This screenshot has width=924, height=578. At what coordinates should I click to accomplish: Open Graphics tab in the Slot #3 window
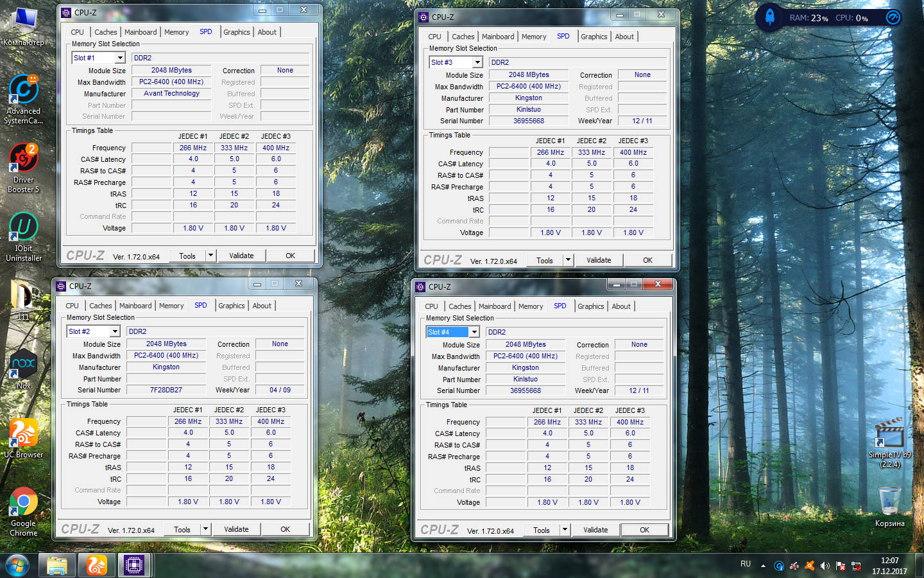[594, 37]
